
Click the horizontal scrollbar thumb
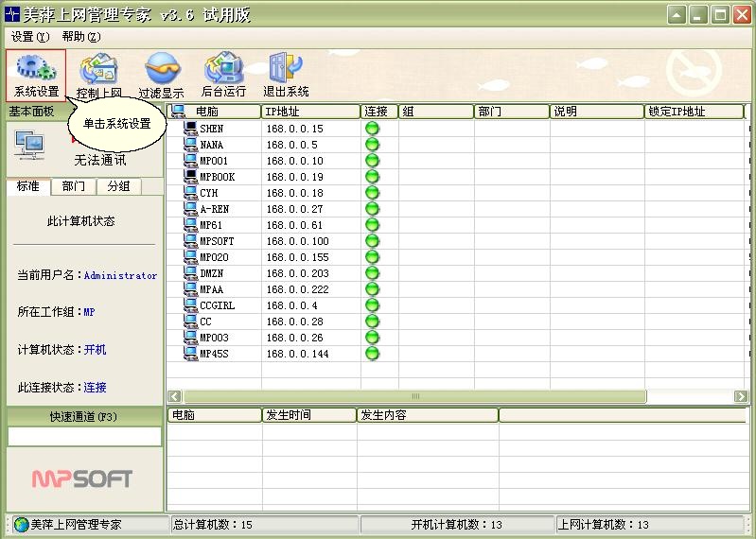414,396
